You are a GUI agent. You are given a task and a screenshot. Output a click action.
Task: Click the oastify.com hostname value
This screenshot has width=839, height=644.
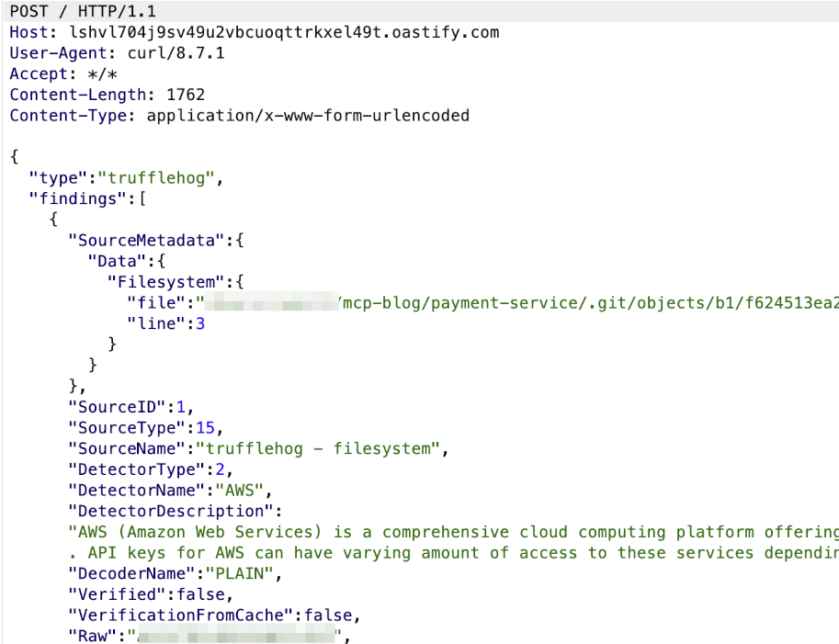click(284, 32)
